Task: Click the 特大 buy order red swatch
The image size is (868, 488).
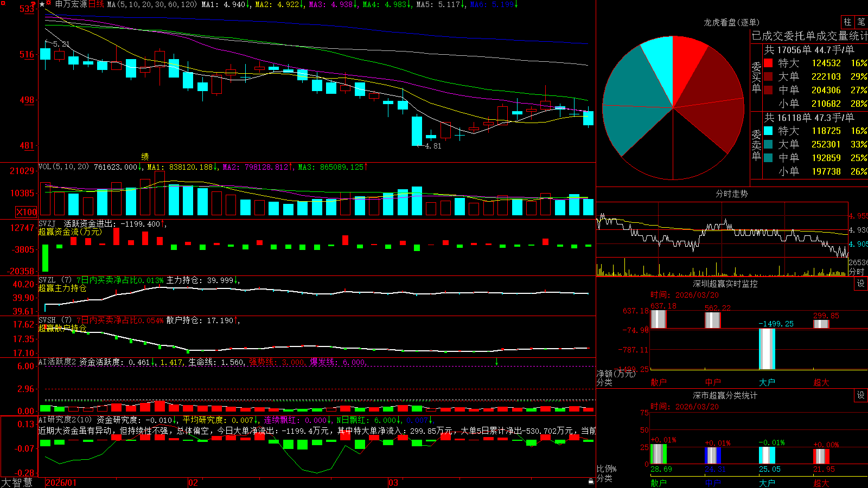Action: coord(768,63)
